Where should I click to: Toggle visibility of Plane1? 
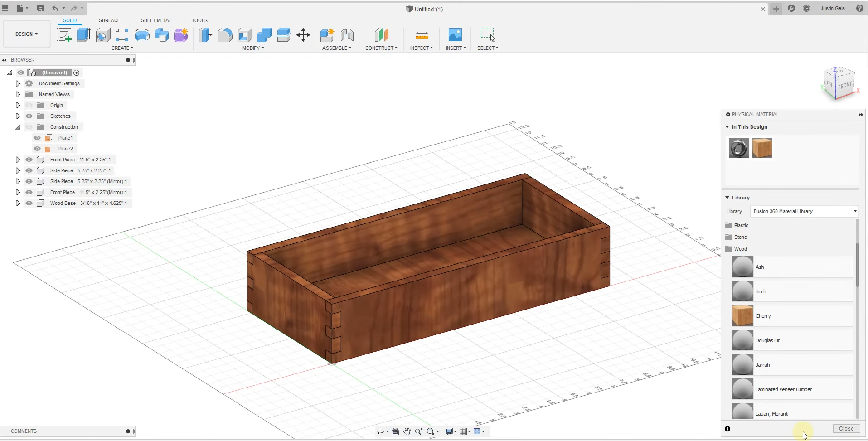click(x=37, y=137)
